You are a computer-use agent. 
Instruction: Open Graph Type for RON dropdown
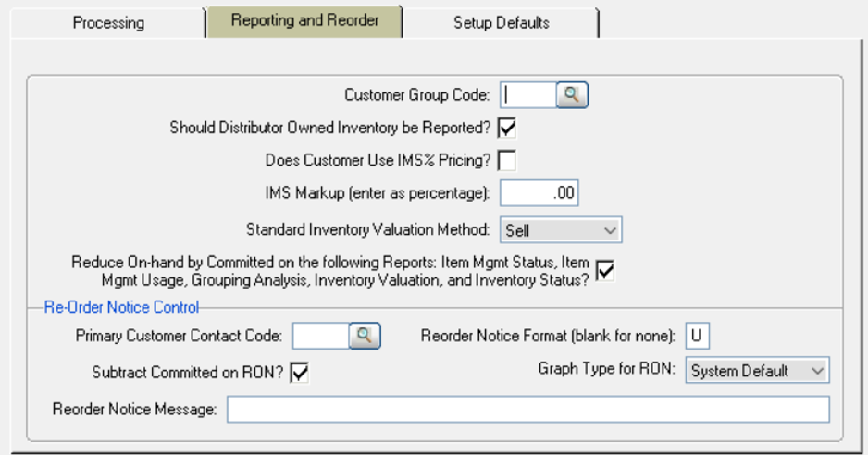pos(757,370)
